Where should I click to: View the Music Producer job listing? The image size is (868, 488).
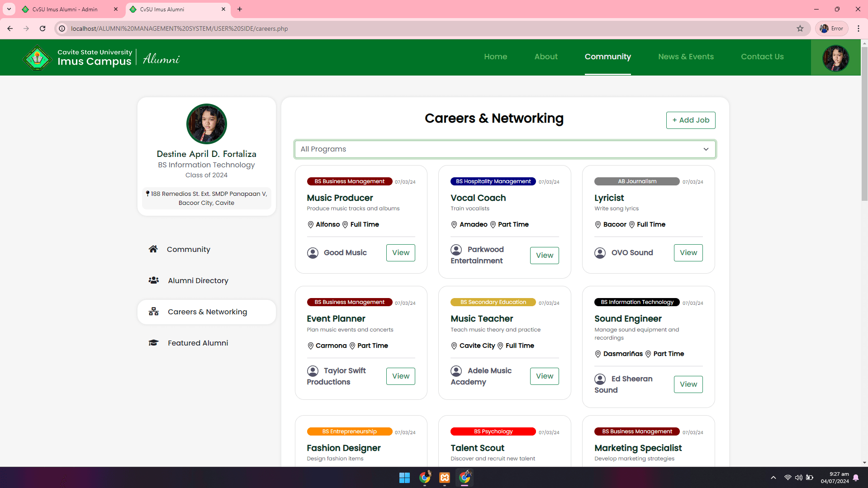400,253
